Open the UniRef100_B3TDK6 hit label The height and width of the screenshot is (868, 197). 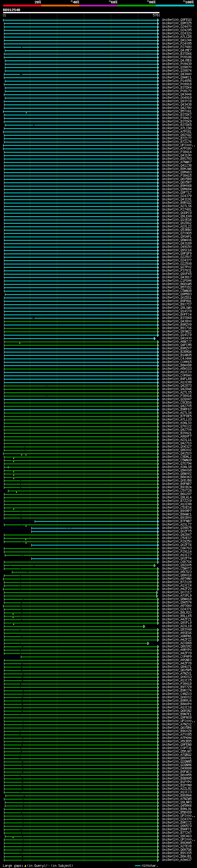click(x=176, y=54)
